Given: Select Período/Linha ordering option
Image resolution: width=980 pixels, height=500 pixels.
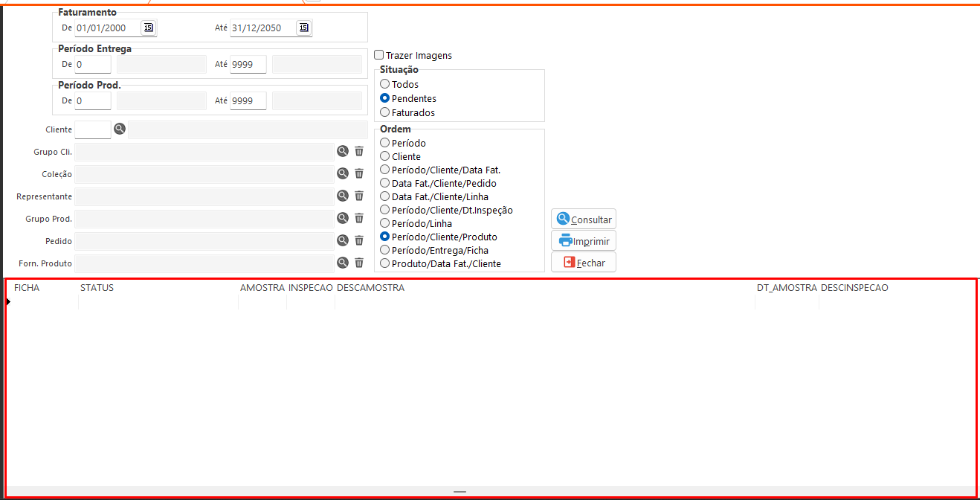Looking at the screenshot, I should pos(385,223).
